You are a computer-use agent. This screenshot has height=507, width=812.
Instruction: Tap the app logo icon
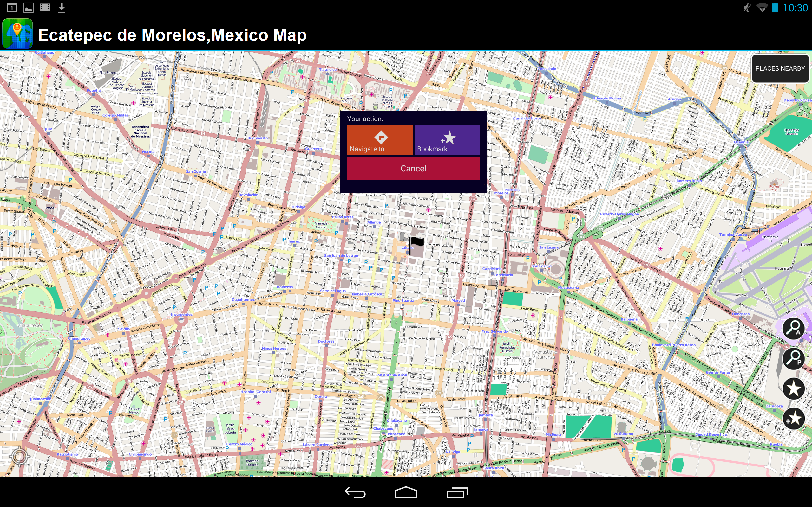tap(17, 34)
